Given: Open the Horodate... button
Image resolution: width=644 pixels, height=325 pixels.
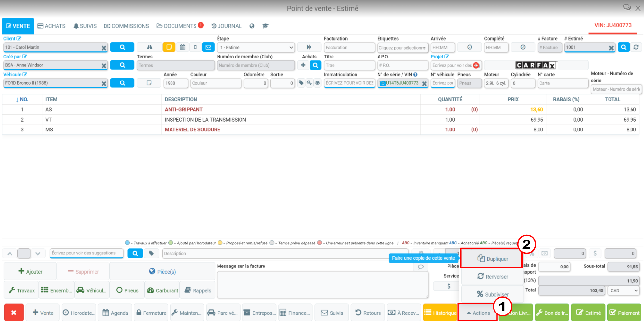Looking at the screenshot, I should pos(79,313).
